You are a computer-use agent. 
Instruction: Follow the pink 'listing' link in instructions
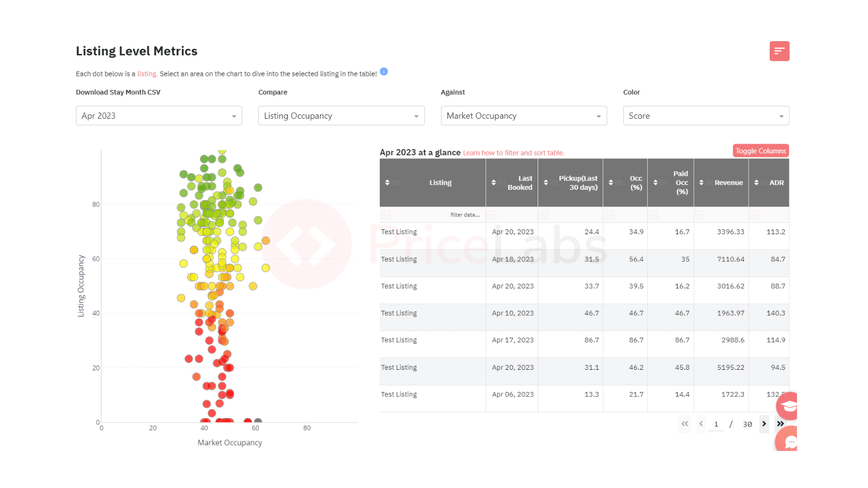point(146,74)
